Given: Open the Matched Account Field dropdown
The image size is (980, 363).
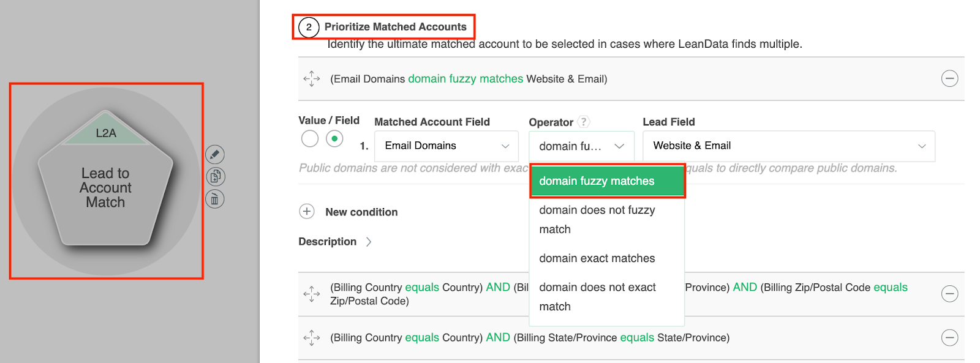Looking at the screenshot, I should (x=447, y=146).
